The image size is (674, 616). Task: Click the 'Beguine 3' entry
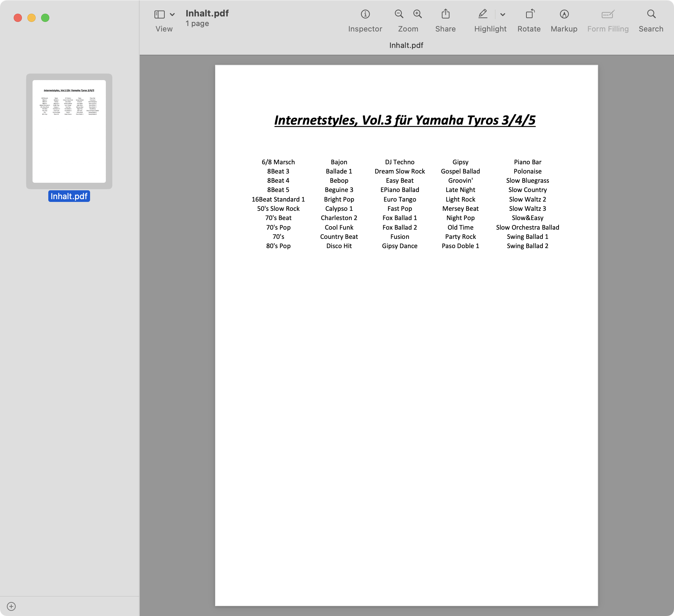click(339, 190)
